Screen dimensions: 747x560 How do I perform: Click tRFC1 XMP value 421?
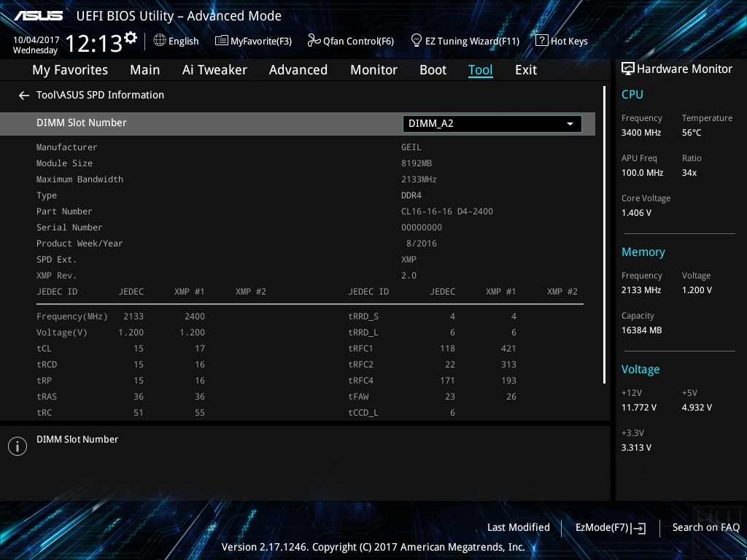(x=508, y=349)
